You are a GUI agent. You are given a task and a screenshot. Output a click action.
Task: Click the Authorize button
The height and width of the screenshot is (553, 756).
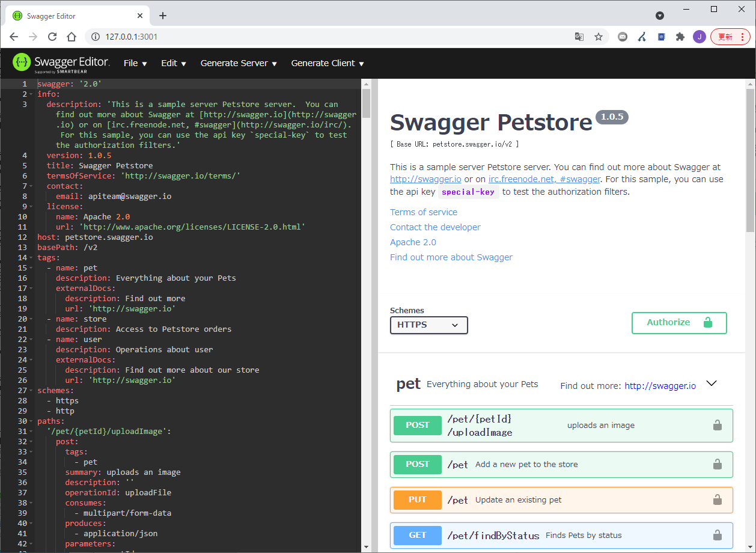[668, 322]
